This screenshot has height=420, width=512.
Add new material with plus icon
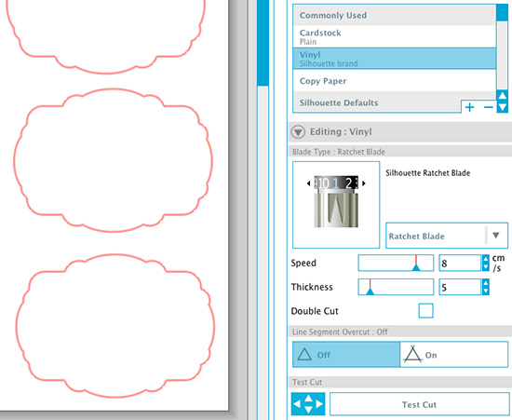point(469,107)
